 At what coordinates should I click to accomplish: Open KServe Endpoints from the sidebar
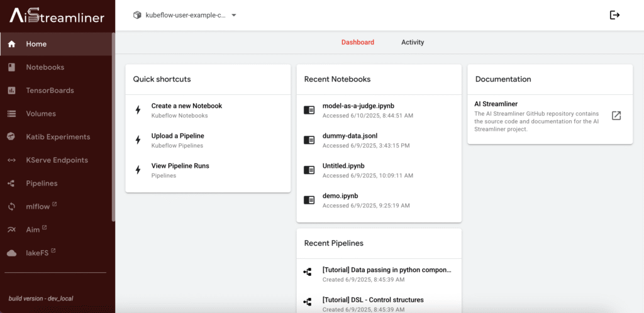pos(56,160)
